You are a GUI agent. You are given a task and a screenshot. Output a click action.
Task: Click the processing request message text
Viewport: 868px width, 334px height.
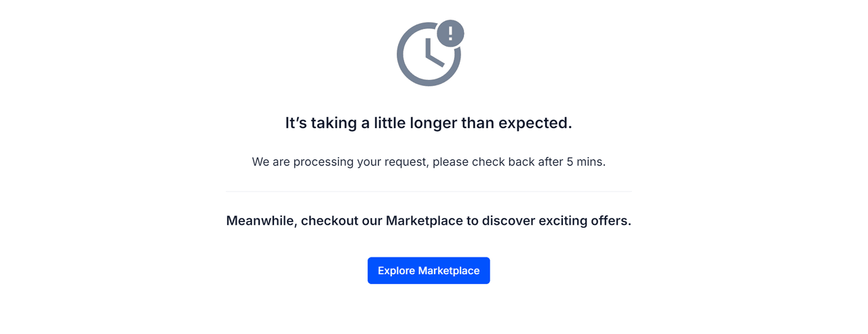429,162
